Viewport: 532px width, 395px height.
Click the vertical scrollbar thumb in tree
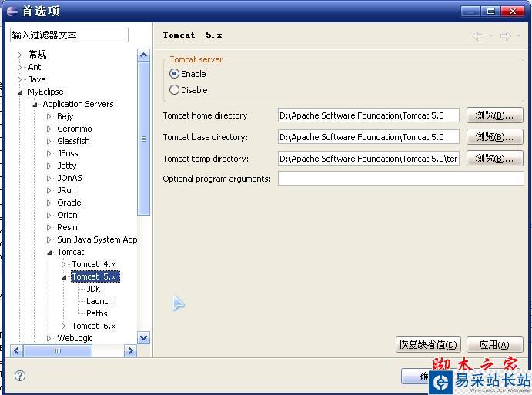(144, 139)
